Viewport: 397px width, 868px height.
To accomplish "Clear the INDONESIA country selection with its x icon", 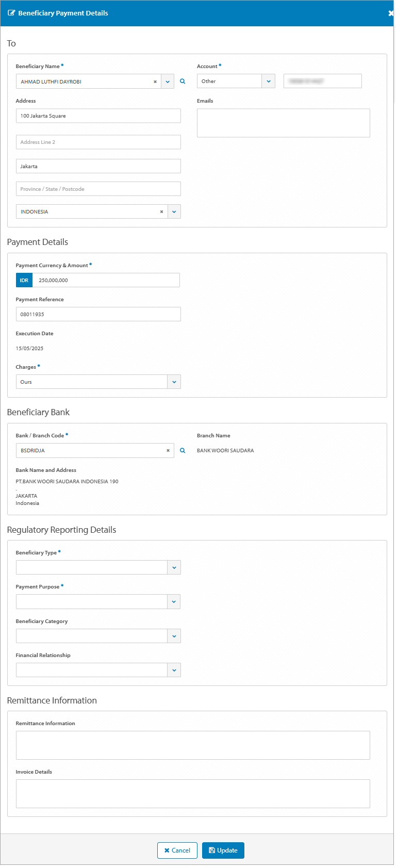I will 161,211.
